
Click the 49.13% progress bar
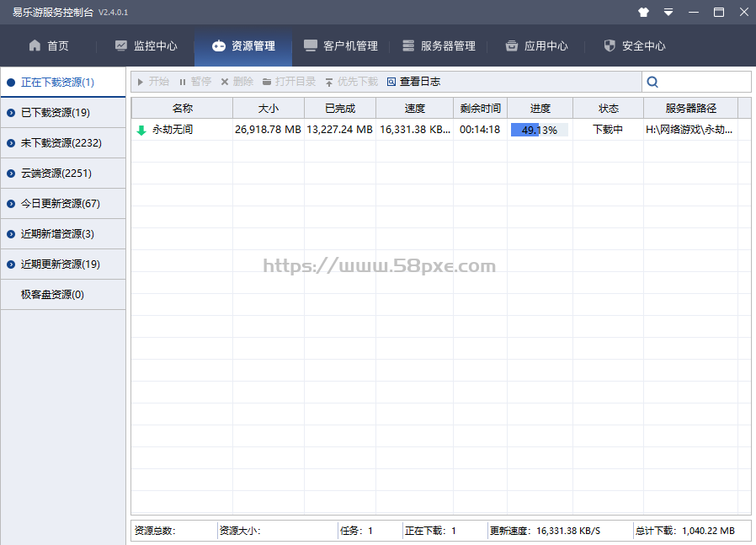(x=540, y=130)
